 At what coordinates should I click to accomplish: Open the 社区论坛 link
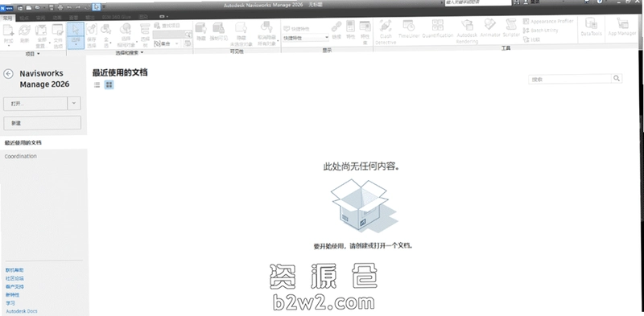click(14, 278)
